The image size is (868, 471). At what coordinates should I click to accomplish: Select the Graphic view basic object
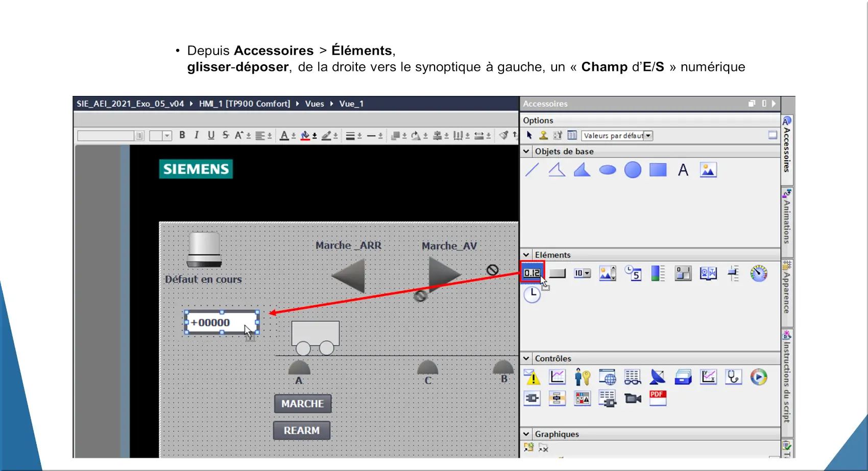click(708, 170)
